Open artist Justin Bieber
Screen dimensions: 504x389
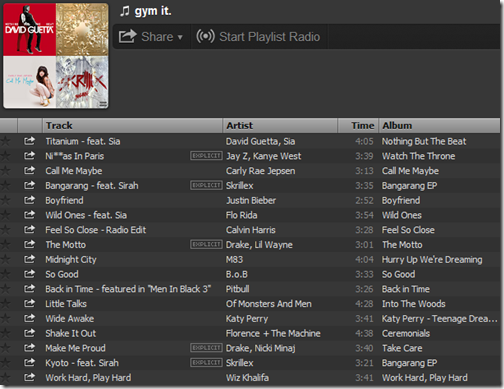[251, 200]
